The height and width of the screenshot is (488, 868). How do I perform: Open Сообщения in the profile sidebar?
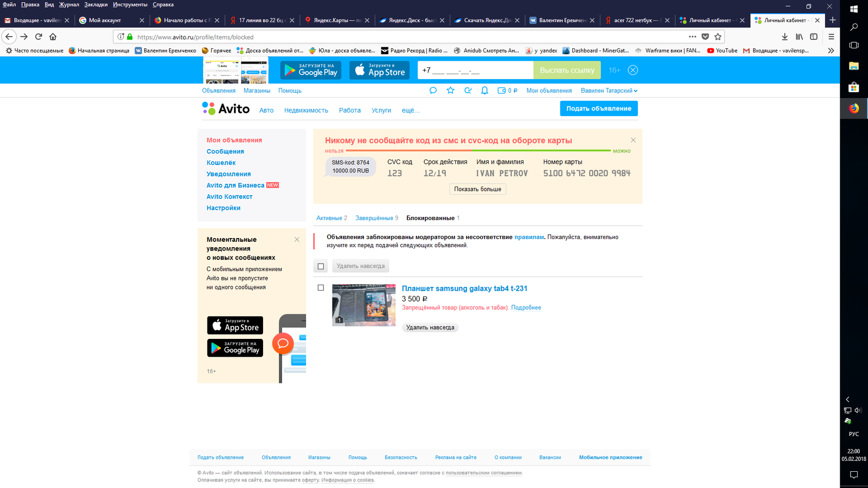coord(225,151)
